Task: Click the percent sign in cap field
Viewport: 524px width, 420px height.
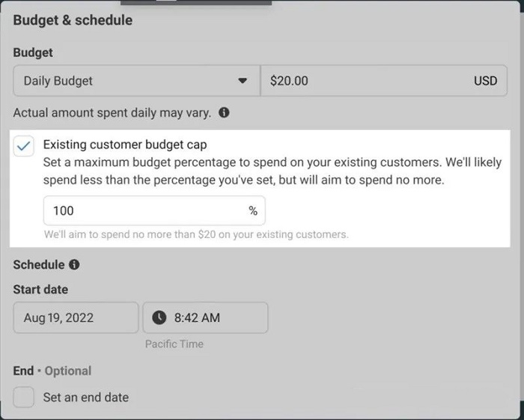Action: point(253,211)
